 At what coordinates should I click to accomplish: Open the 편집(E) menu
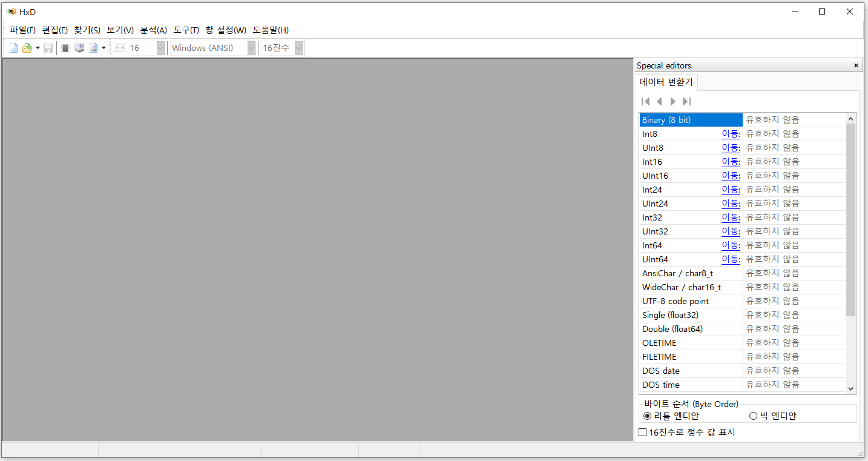[x=55, y=30]
